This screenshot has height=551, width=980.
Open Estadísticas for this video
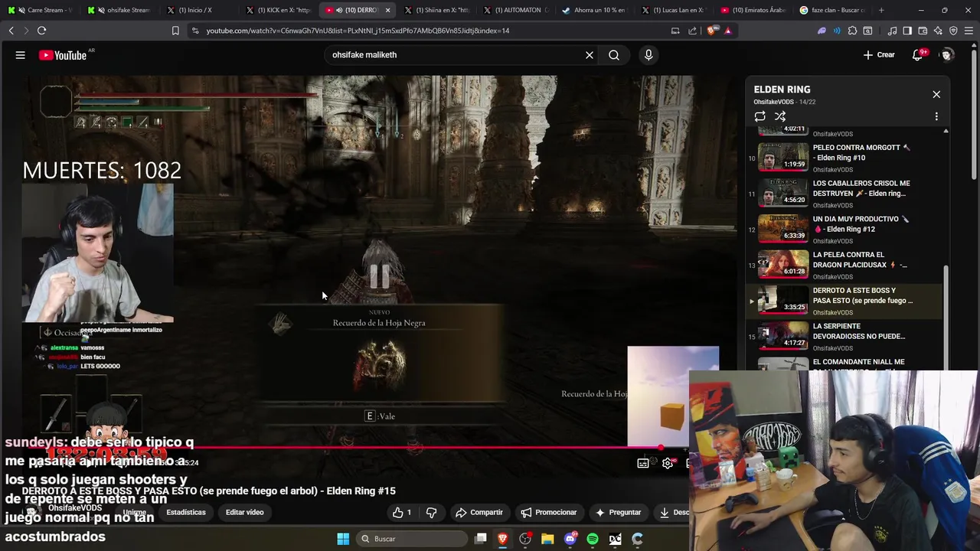click(186, 512)
